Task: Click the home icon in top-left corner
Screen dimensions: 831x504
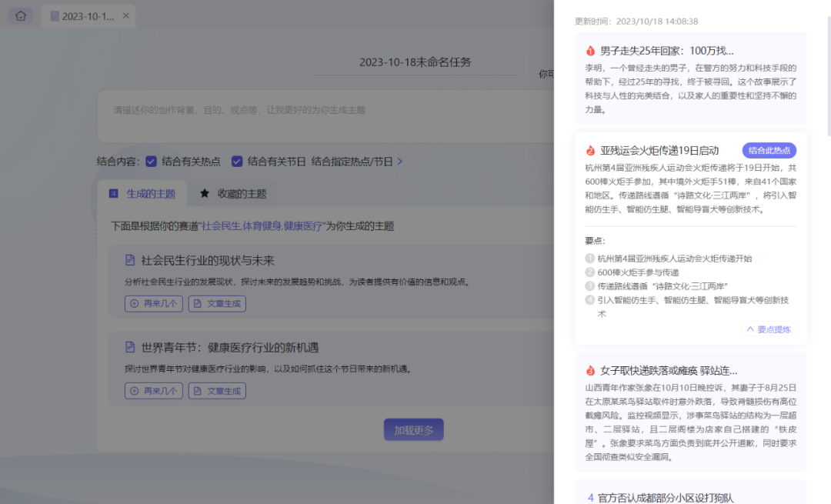Action: 20,15
